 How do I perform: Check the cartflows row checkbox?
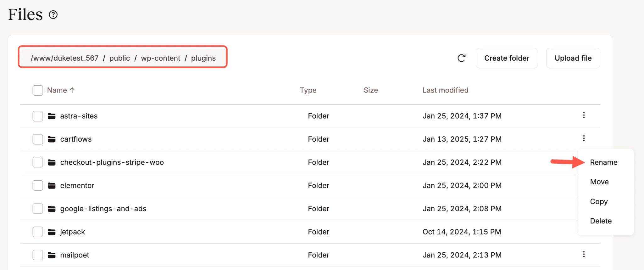(38, 139)
